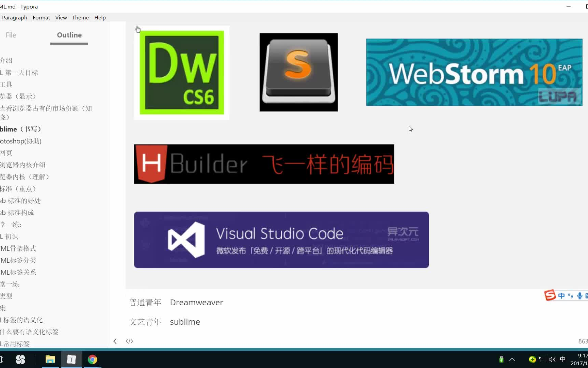Collapse sidebar with the left arrow icon
The height and width of the screenshot is (368, 588).
[115, 341]
